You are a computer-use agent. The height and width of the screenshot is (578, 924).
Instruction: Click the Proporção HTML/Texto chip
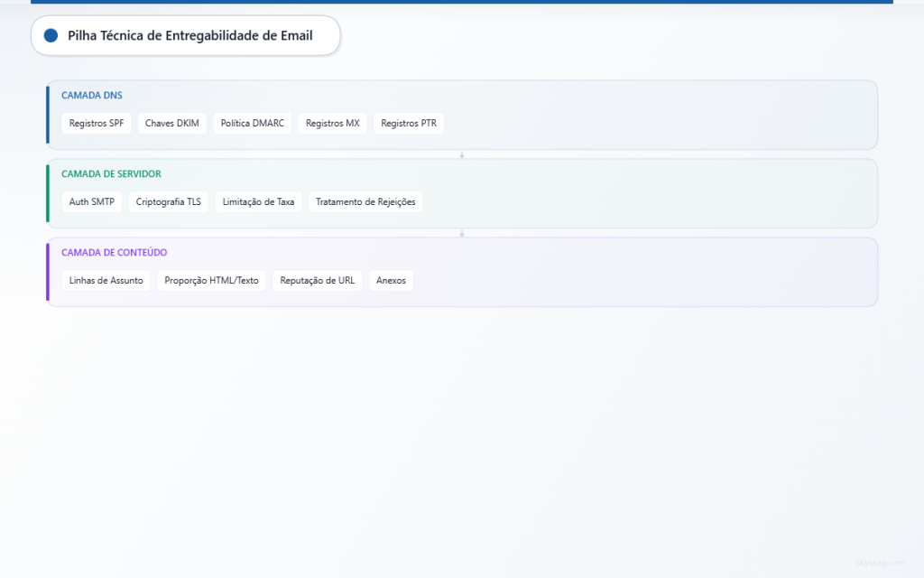pos(211,281)
